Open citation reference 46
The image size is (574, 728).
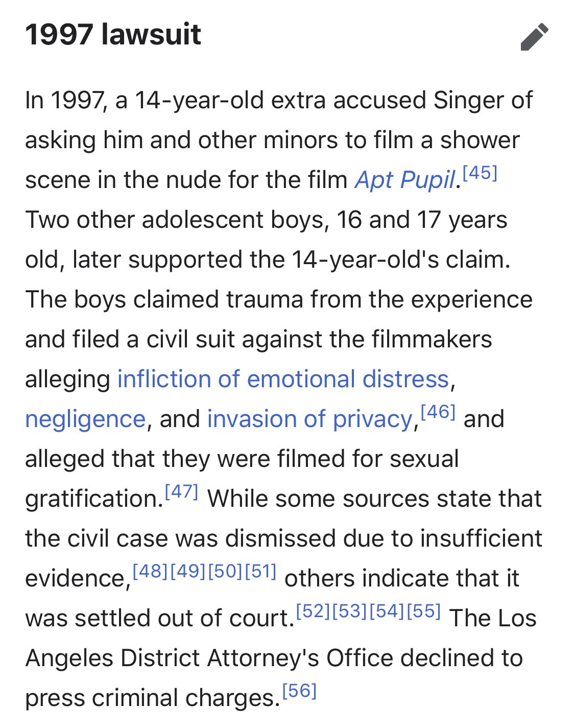click(438, 412)
